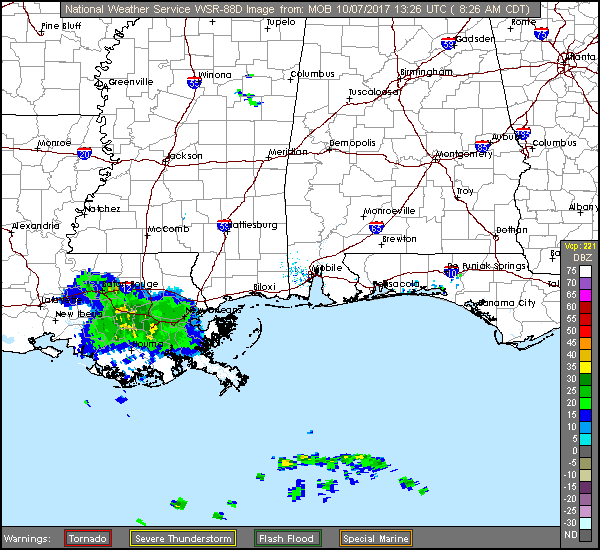Viewport: 600px width, 550px height.
Task: Select the dark green 30 dBZ swatch
Action: pos(585,379)
